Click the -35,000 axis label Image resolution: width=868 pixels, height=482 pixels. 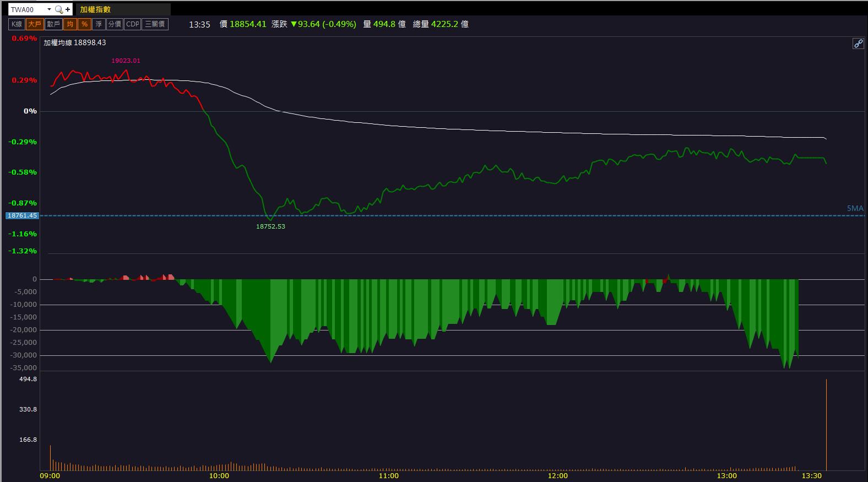coord(24,368)
